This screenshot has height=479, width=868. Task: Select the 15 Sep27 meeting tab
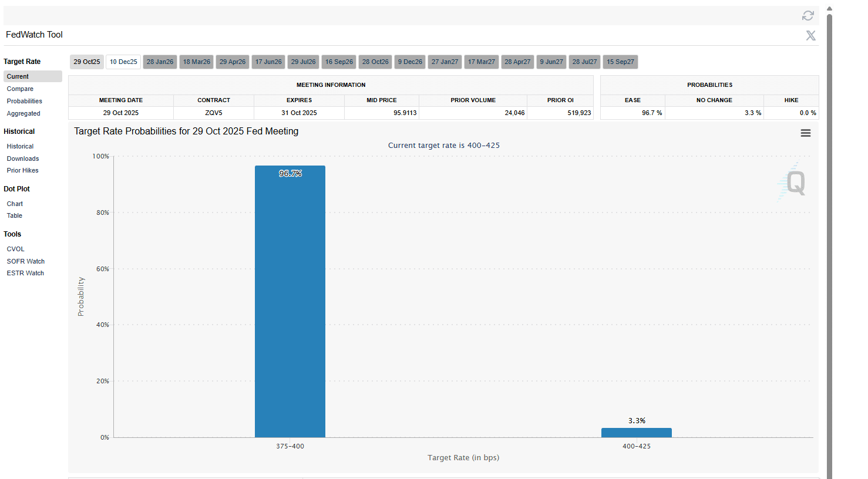(620, 62)
